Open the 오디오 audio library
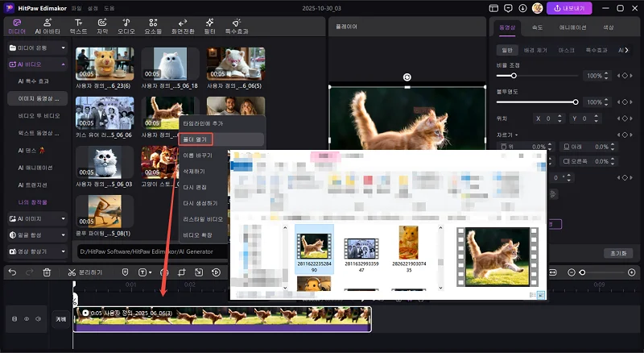The height and width of the screenshot is (353, 644). [126, 26]
